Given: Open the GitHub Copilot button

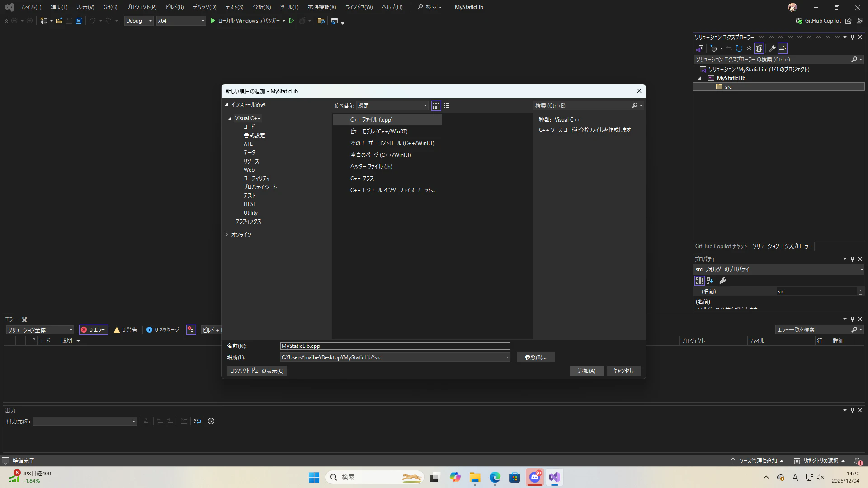Looking at the screenshot, I should coord(818,21).
